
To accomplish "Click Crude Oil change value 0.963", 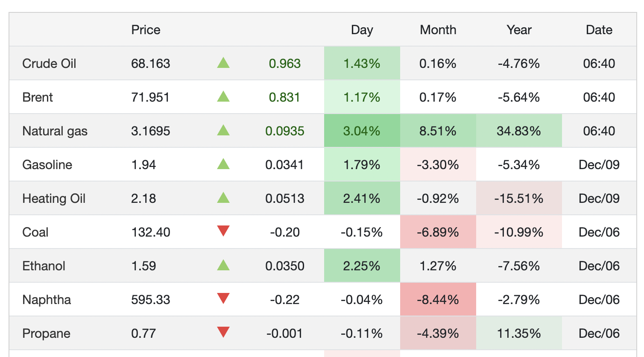I will pyautogui.click(x=284, y=64).
